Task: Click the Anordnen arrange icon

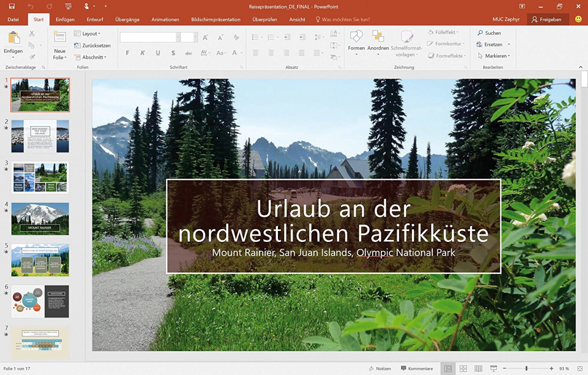Action: [x=378, y=38]
